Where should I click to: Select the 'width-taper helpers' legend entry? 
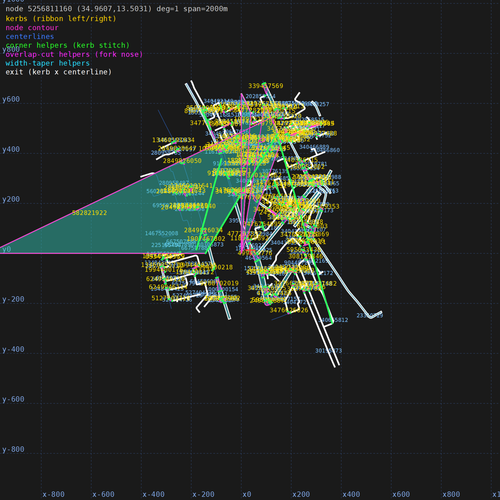click(x=47, y=63)
